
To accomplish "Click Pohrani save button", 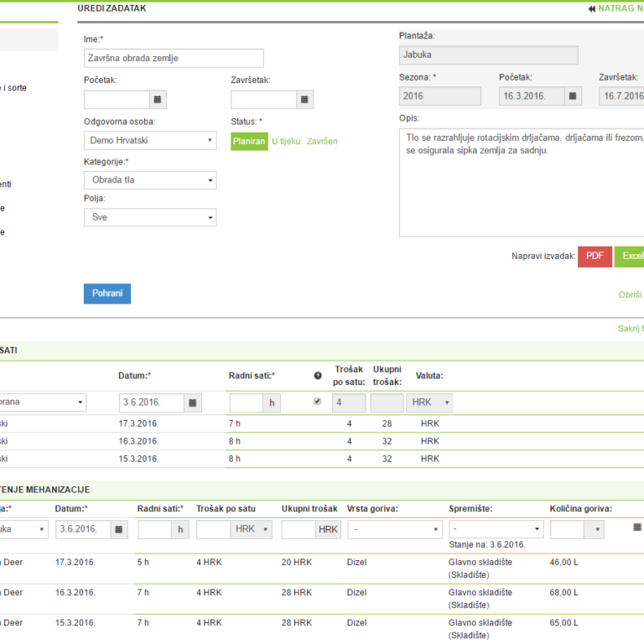I will pos(107,293).
